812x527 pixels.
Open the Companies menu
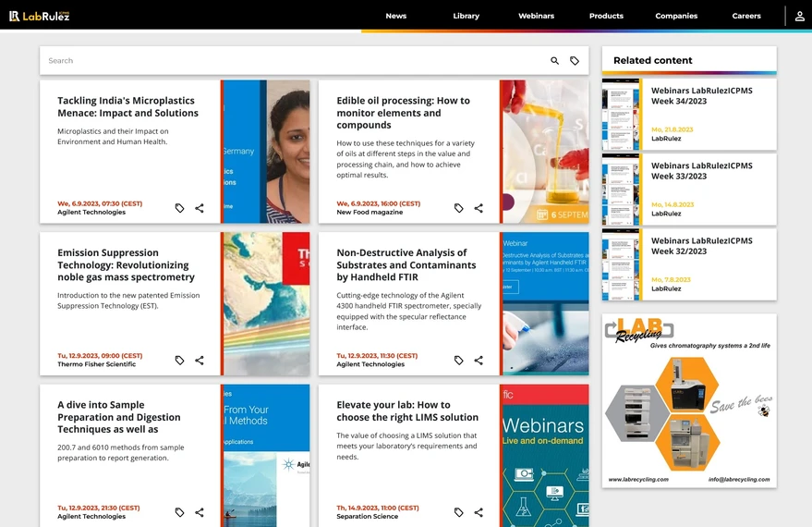tap(676, 16)
